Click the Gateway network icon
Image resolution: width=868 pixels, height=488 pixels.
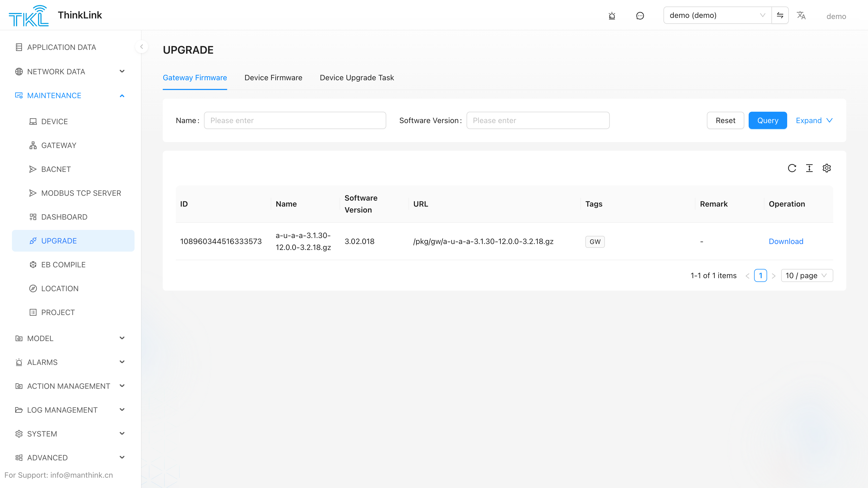tap(33, 146)
